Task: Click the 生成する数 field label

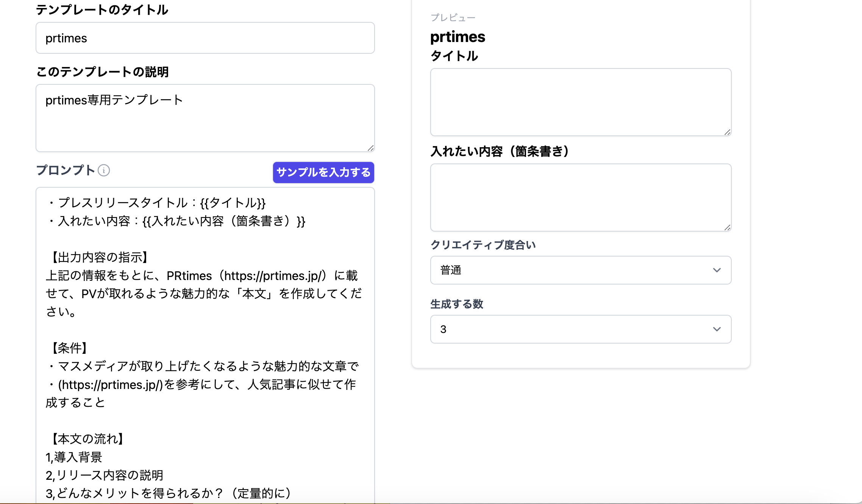Action: pyautogui.click(x=456, y=304)
